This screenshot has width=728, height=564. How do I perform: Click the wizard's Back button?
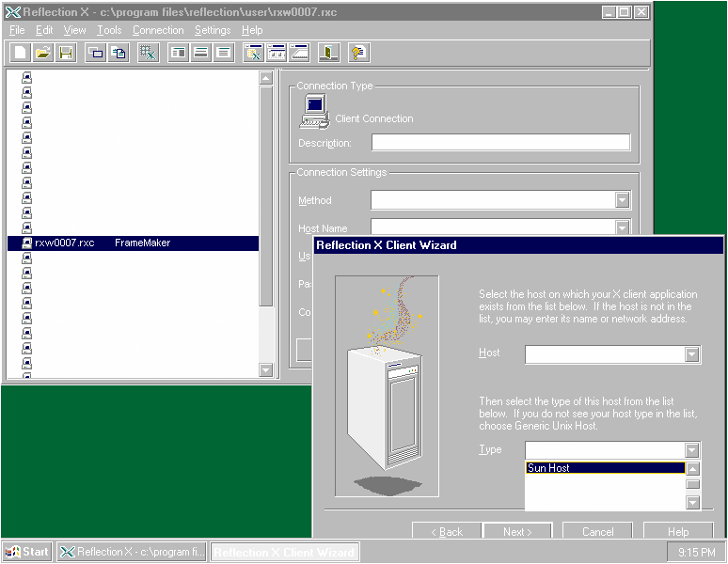pyautogui.click(x=447, y=531)
